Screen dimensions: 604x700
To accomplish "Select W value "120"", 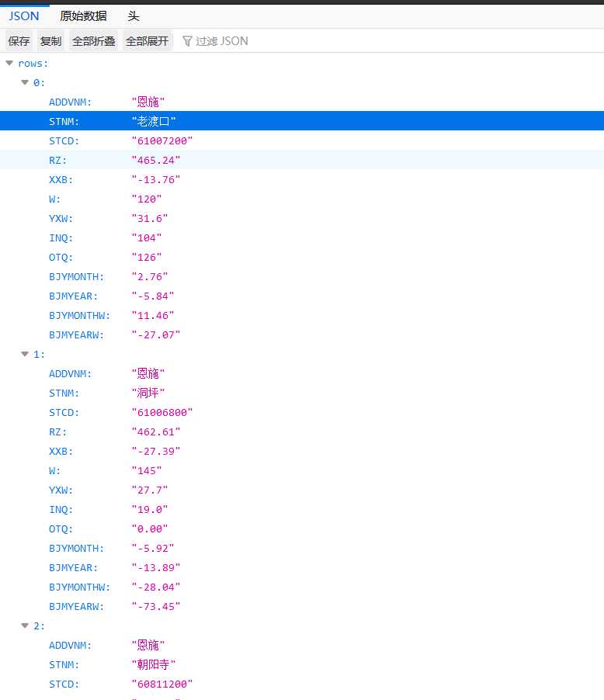I will [x=147, y=199].
